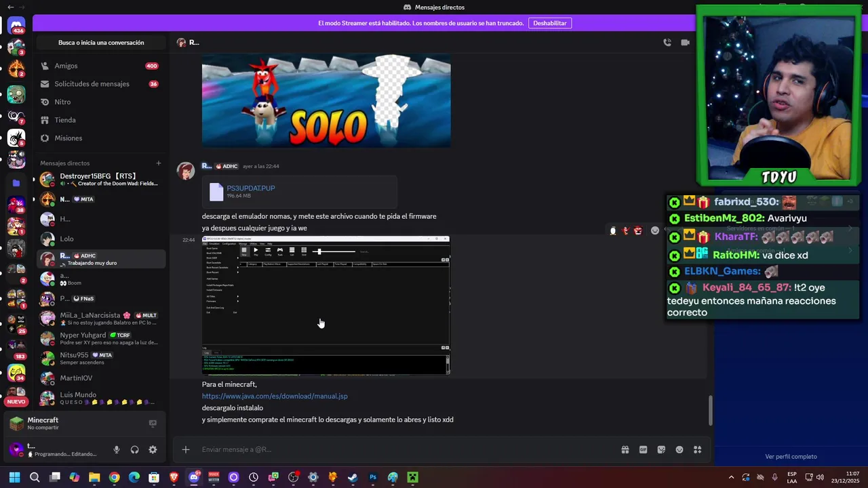Open DM with MartinIOV

pos(101,378)
